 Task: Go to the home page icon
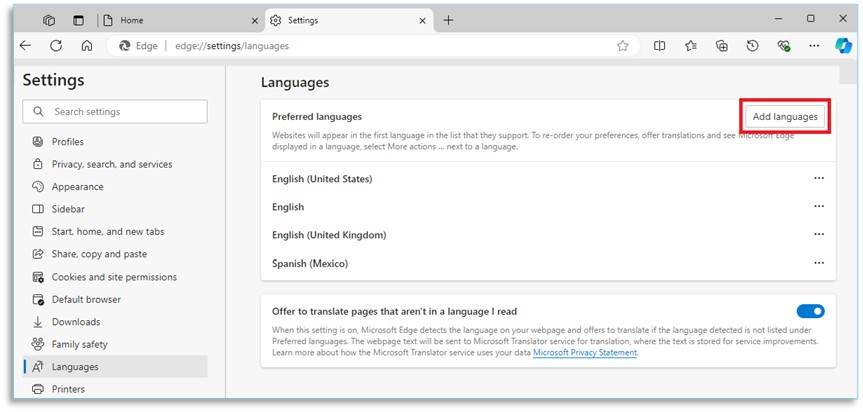[x=86, y=46]
